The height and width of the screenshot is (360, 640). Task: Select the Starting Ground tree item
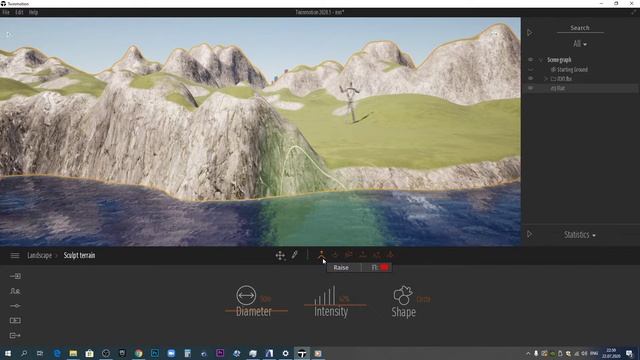click(572, 69)
